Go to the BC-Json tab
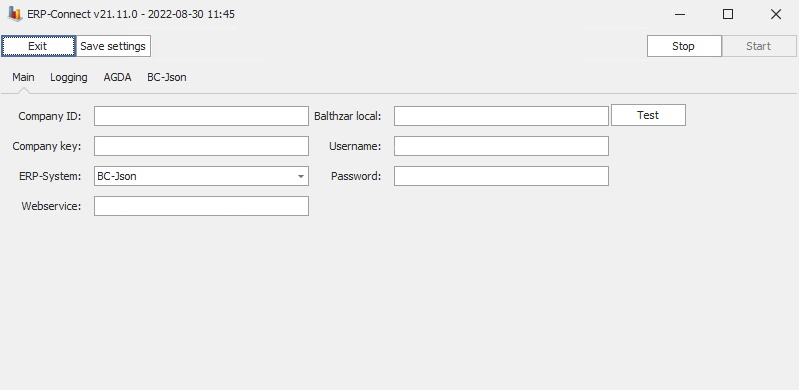Viewport: 799px width, 390px height. pyautogui.click(x=167, y=77)
